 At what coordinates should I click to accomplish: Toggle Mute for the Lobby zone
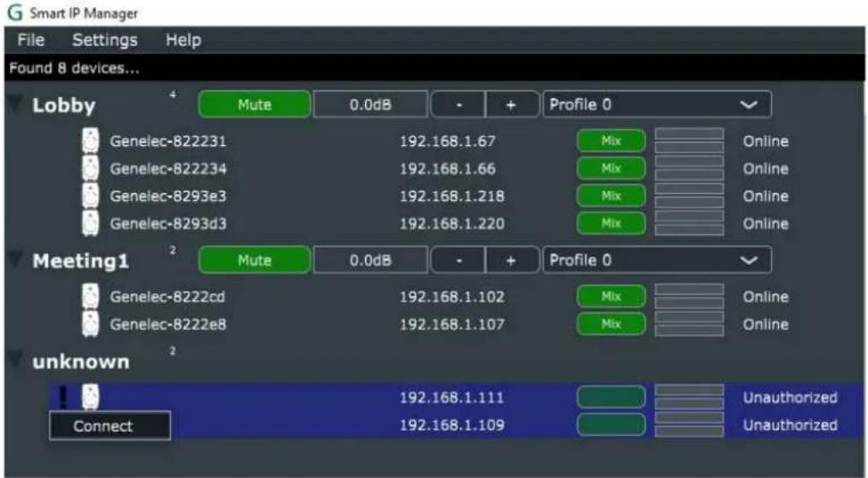tap(255, 104)
